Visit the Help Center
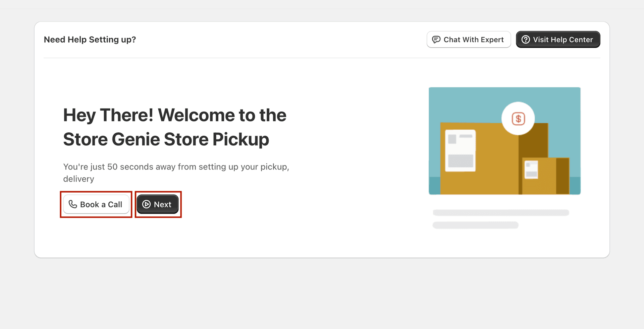Screen dimensions: 644x329 pos(558,39)
